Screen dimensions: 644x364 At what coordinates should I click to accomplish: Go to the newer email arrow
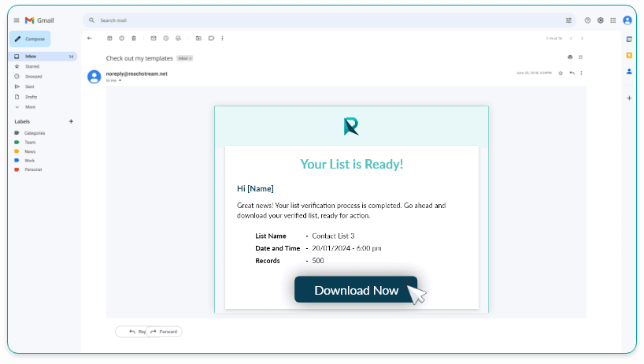571,39
